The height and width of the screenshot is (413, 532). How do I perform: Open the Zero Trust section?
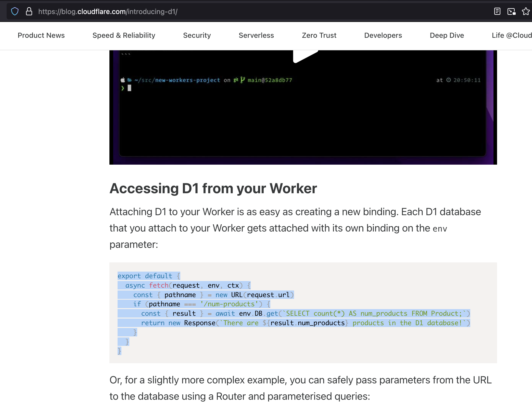(319, 35)
